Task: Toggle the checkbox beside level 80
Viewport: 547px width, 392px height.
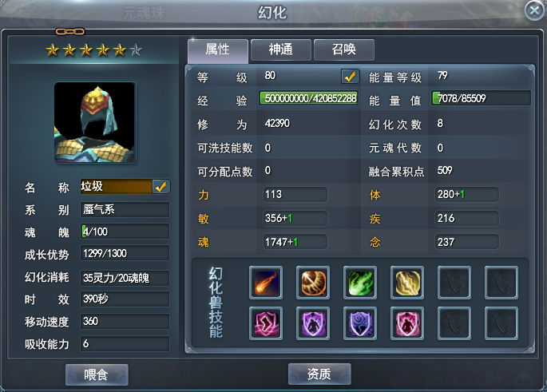Action: (350, 77)
